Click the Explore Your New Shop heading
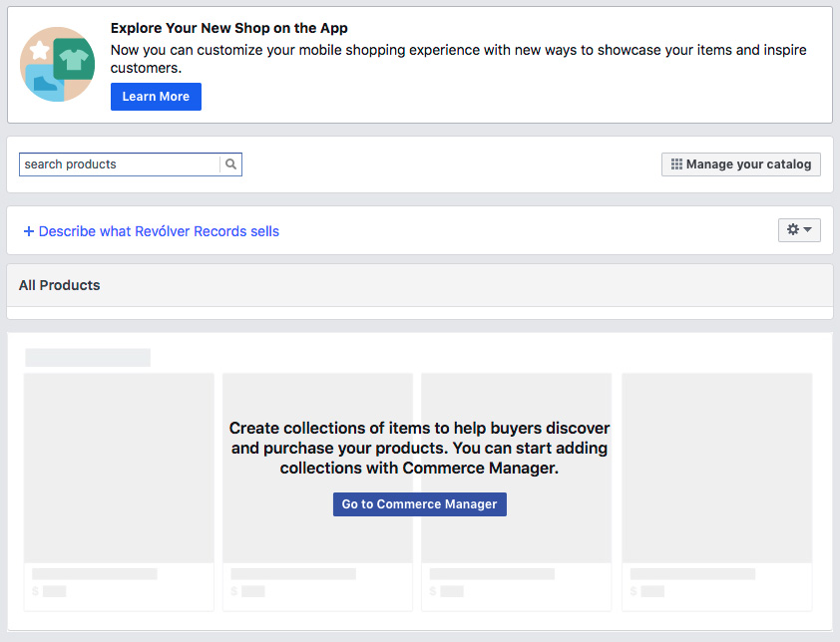This screenshot has height=642, width=840. click(x=229, y=28)
